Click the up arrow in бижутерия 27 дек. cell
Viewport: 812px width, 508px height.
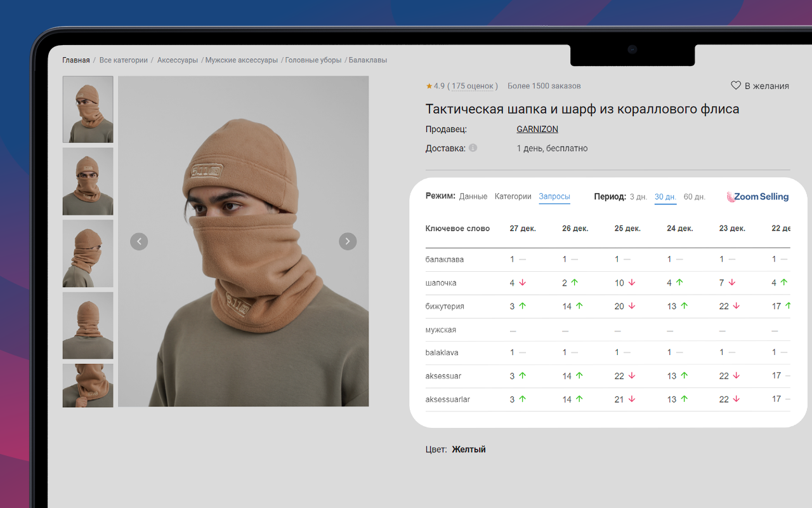pos(523,306)
